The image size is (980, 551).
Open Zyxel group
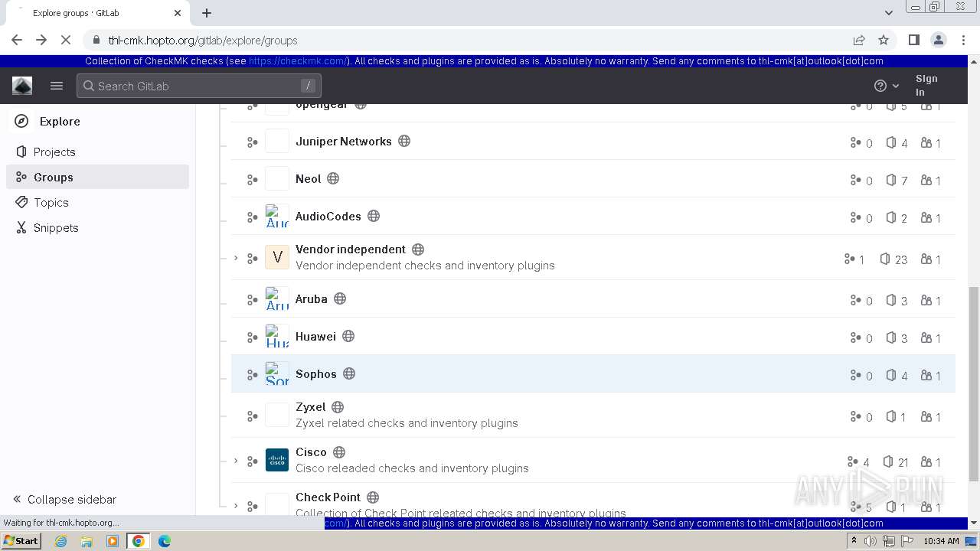(310, 406)
